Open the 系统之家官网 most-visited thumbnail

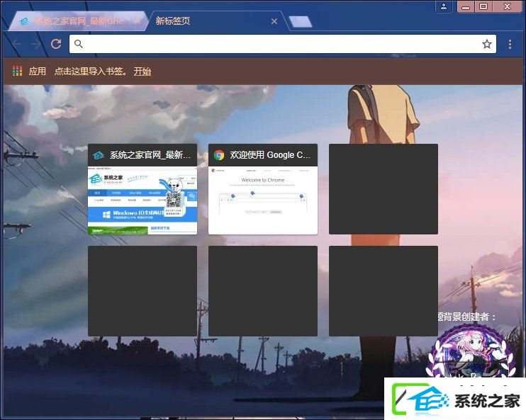142,189
